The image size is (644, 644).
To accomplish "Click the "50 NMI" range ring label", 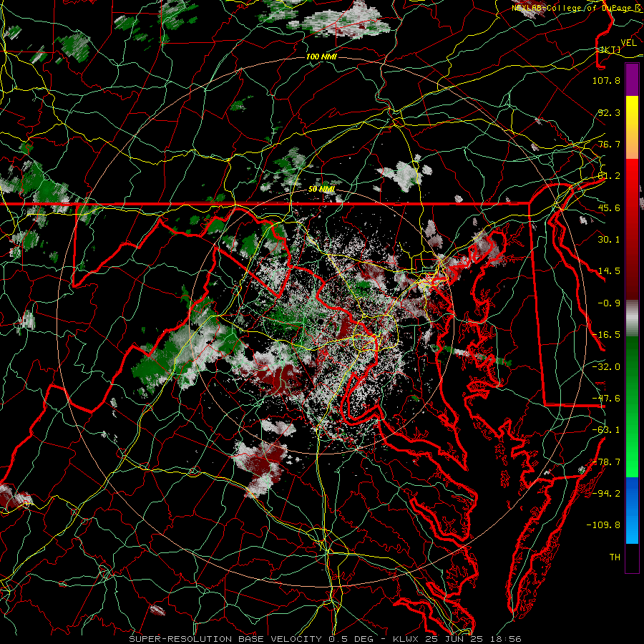I will [321, 190].
